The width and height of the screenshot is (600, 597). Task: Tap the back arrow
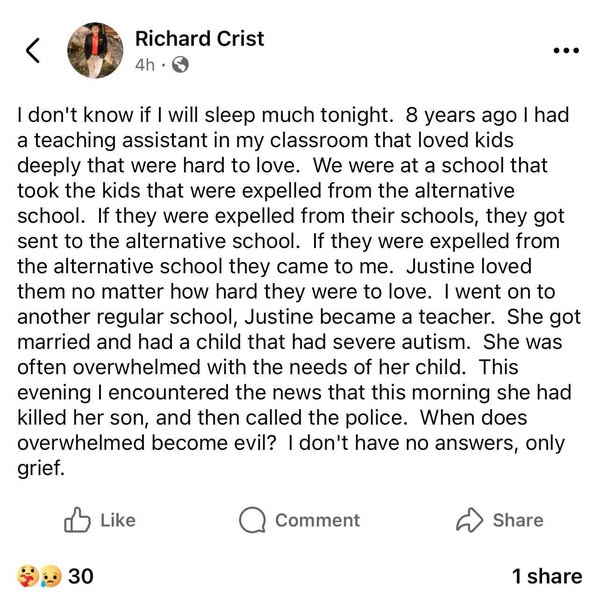click(x=32, y=50)
